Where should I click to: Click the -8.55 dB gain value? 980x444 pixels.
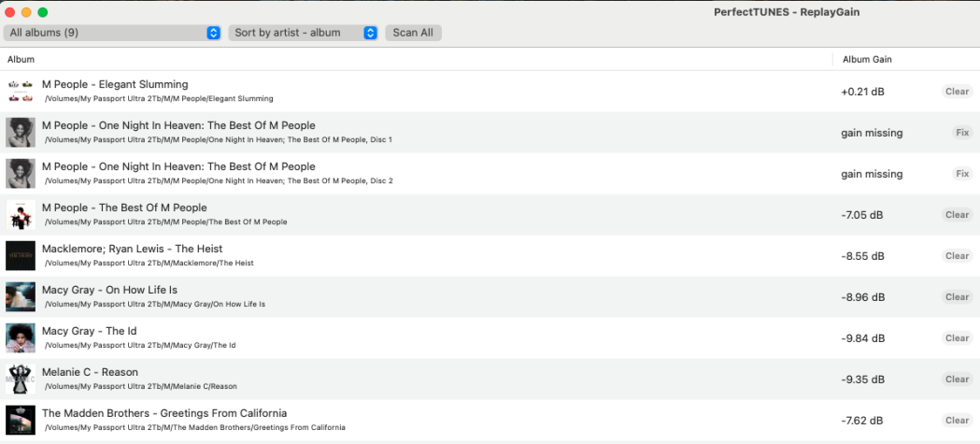[x=863, y=256]
